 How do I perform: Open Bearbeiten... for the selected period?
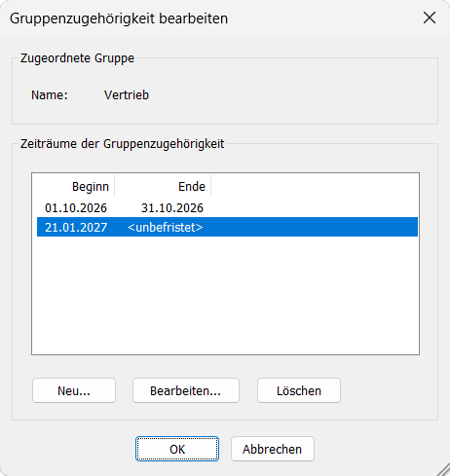point(186,390)
